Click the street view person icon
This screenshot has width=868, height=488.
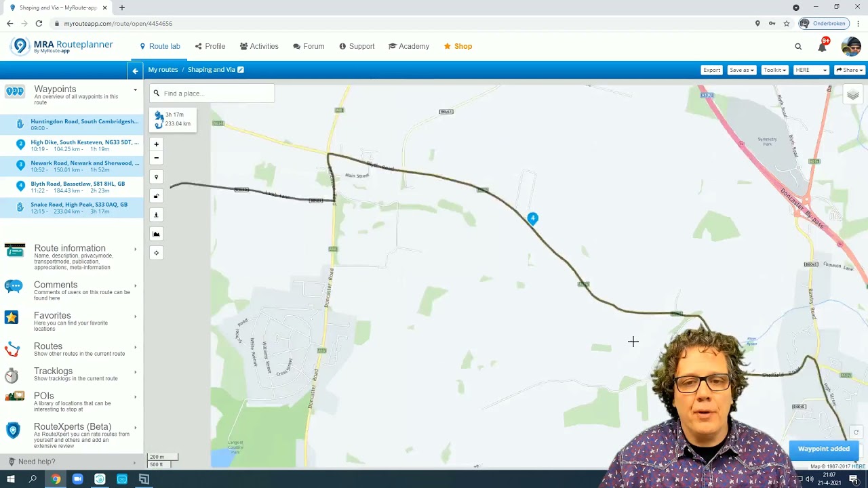click(156, 215)
